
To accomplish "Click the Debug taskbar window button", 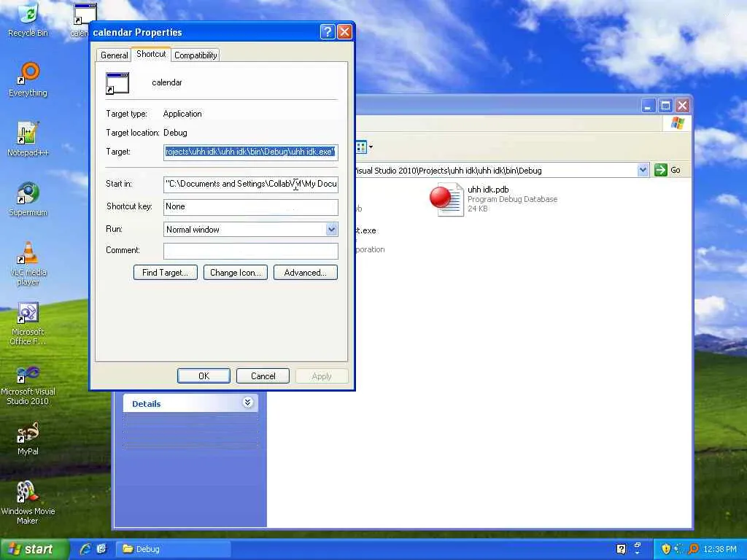I will point(174,549).
